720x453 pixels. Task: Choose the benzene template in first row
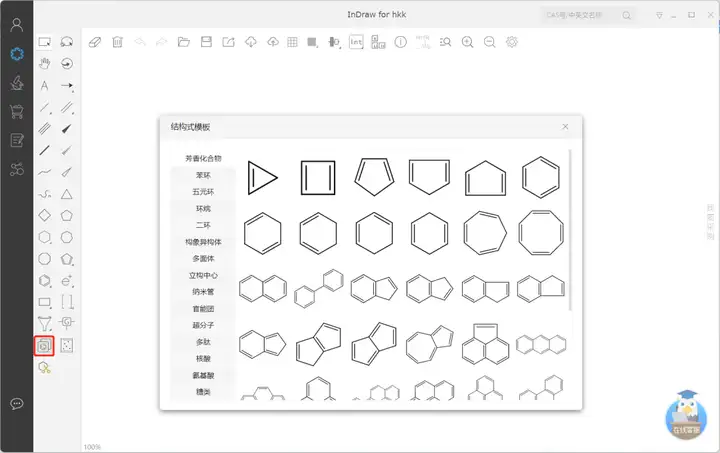pyautogui.click(x=541, y=177)
